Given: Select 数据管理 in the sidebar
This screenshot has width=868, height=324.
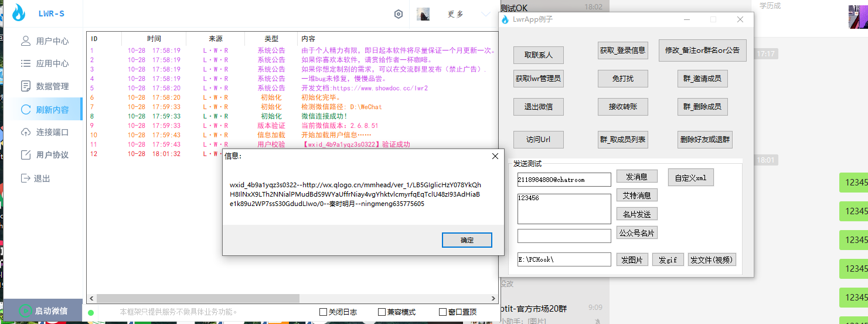Looking at the screenshot, I should click(x=45, y=86).
